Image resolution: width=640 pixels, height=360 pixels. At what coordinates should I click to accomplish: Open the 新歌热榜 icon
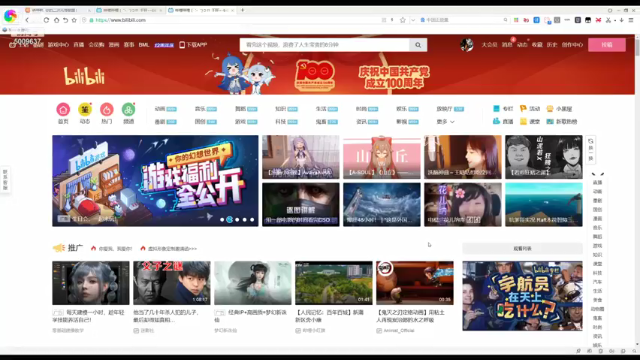[x=550, y=121]
